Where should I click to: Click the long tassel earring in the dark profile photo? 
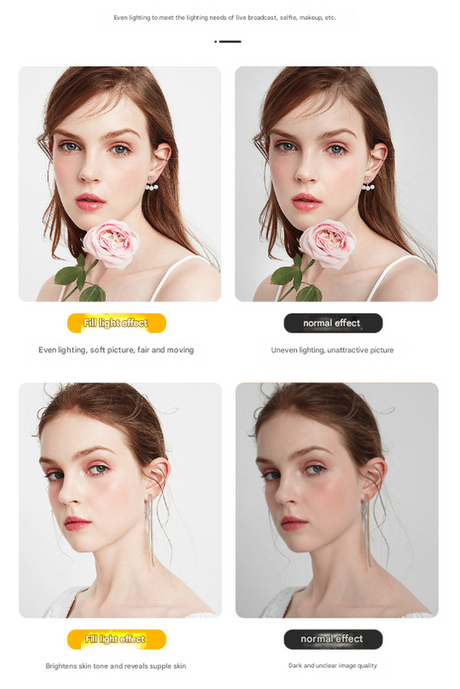coord(367,529)
